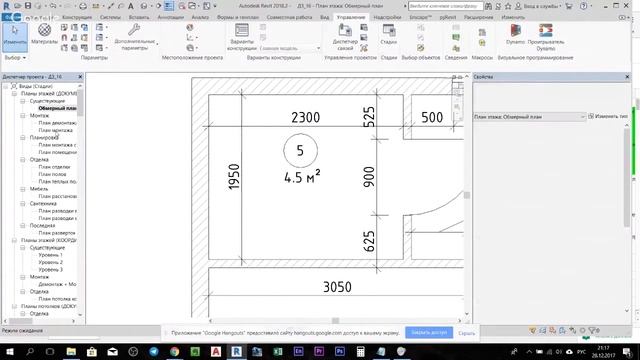The width and height of the screenshot is (640, 360).
Task: Open Premiere Pro from the taskbar
Action: [319, 351]
